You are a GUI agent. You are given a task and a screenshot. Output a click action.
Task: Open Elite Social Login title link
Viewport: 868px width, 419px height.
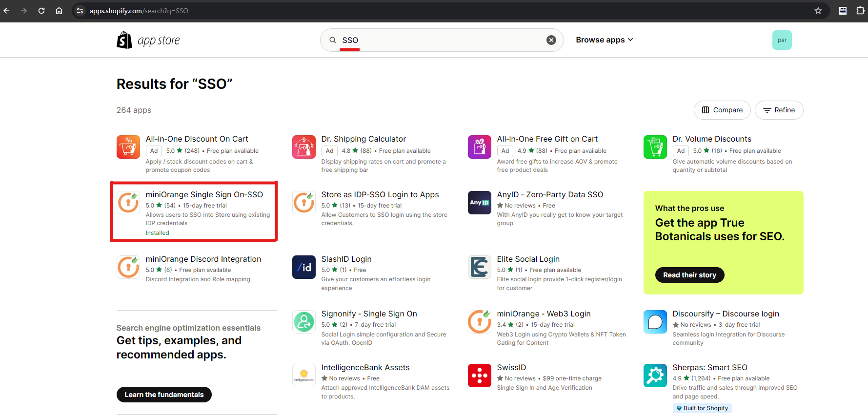(528, 259)
